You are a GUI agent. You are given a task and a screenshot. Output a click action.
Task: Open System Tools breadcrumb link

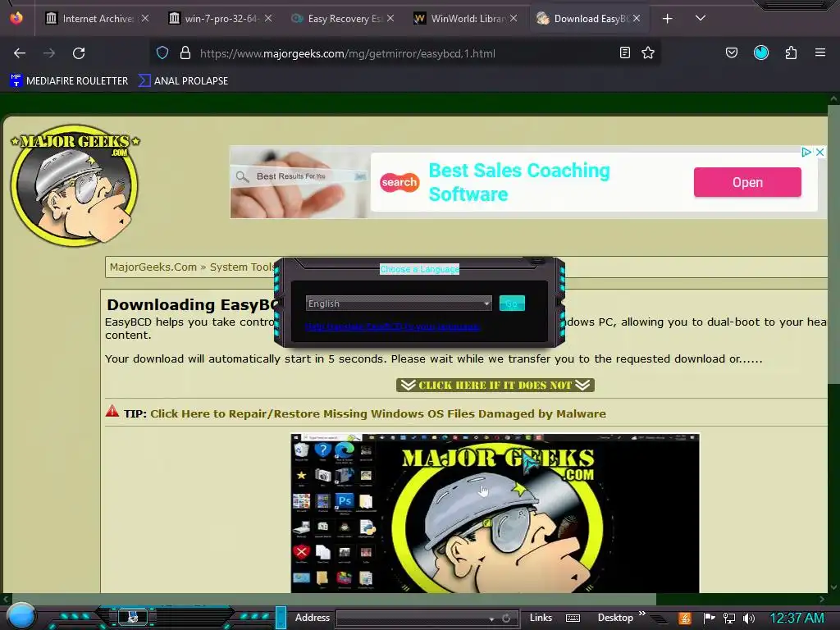pos(242,267)
